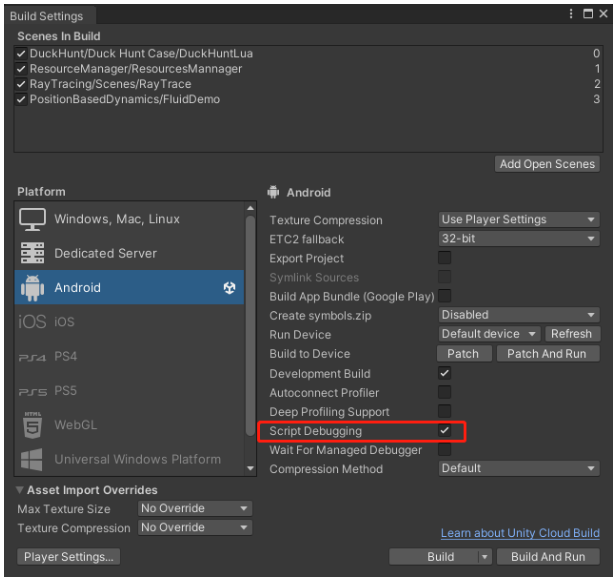Viewport: 616px width, 580px height.
Task: Click the Android robot icon in platform list
Action: pyautogui.click(x=32, y=288)
